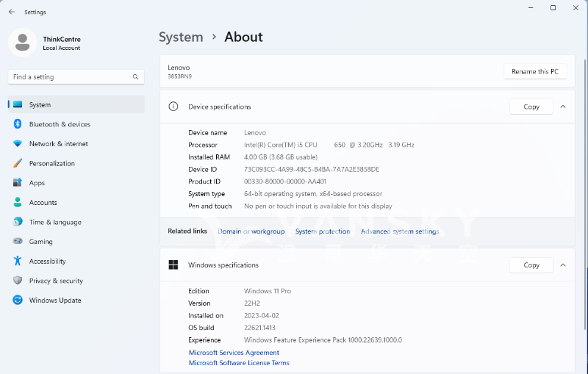Click the Accounts person icon
Screen dimensions: 588x374
tap(18, 202)
